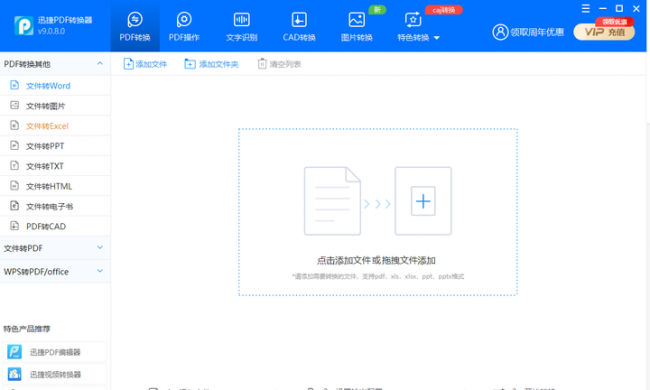Viewport: 650px width, 390px height.
Task: Click the 文件转Excel sheet icon
Action: pos(15,125)
